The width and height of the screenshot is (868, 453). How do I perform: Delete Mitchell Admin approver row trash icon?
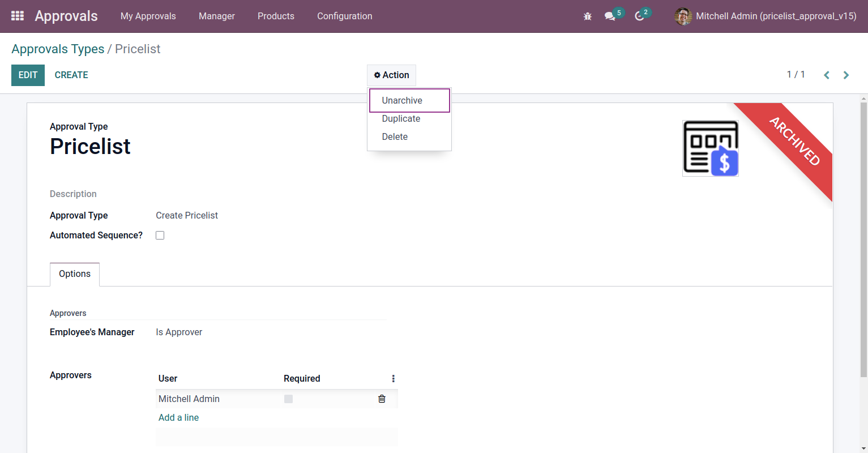click(x=382, y=399)
